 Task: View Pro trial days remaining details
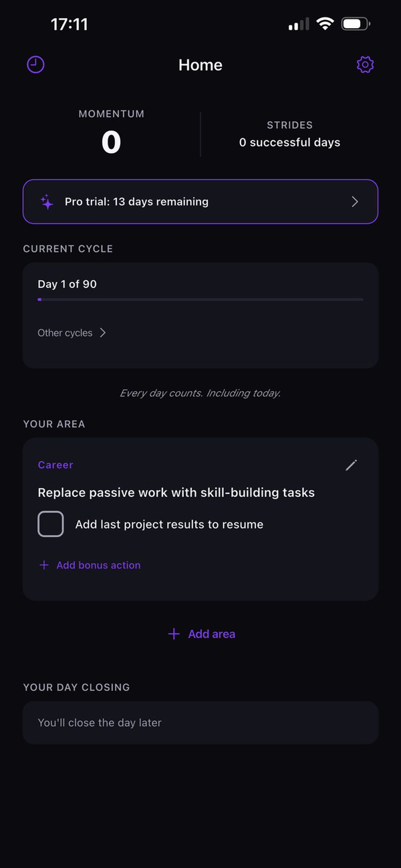136,201
